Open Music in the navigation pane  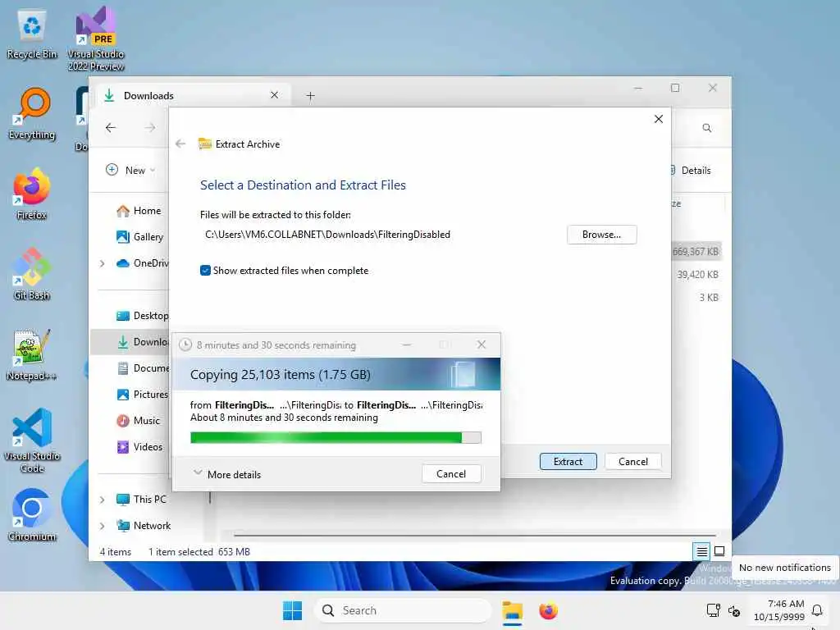pyautogui.click(x=138, y=421)
